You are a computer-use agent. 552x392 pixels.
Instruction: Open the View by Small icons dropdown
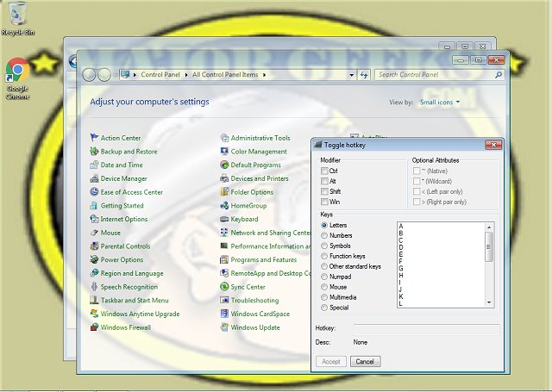coord(440,103)
